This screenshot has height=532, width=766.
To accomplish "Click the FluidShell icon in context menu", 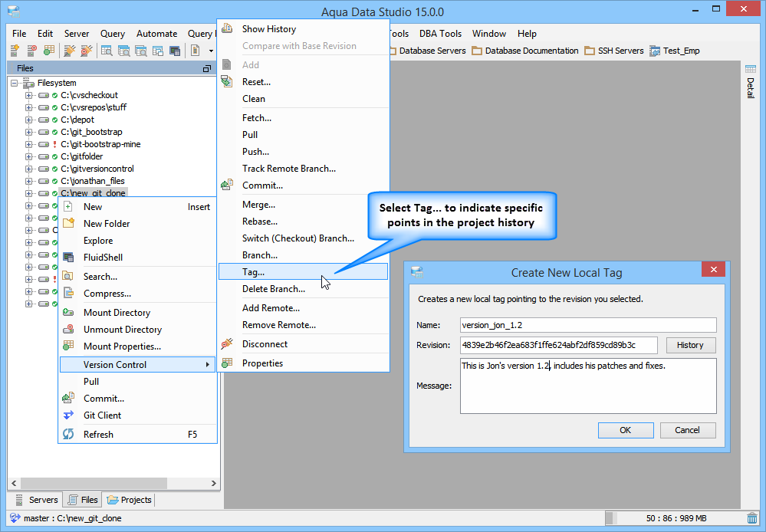I will click(x=68, y=257).
